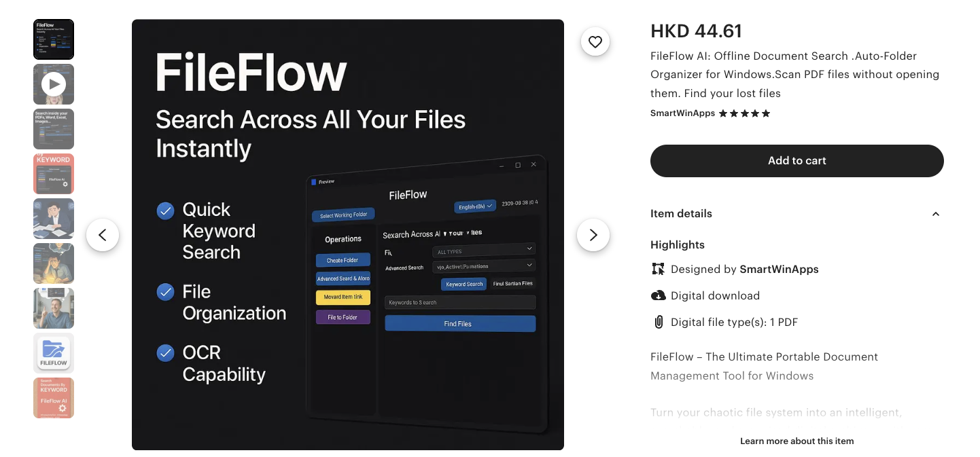Image resolution: width=980 pixels, height=457 pixels.
Task: Go to previous product image arrow
Action: tap(103, 235)
